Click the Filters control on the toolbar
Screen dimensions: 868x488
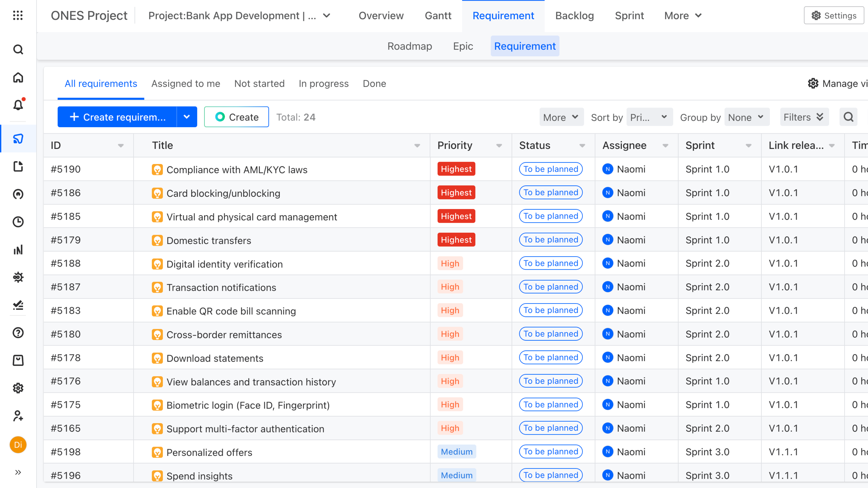(x=804, y=117)
